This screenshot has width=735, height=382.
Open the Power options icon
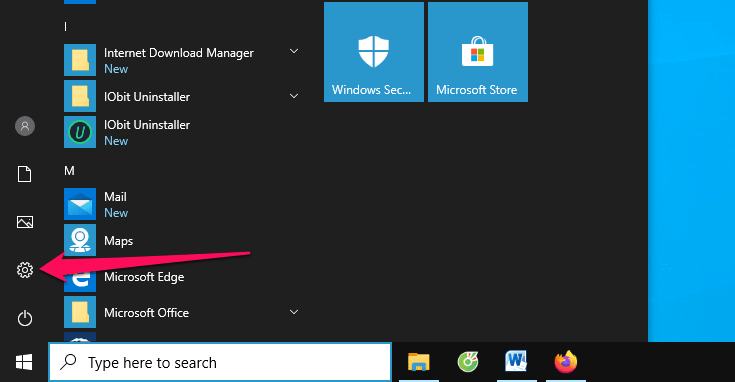pos(25,318)
